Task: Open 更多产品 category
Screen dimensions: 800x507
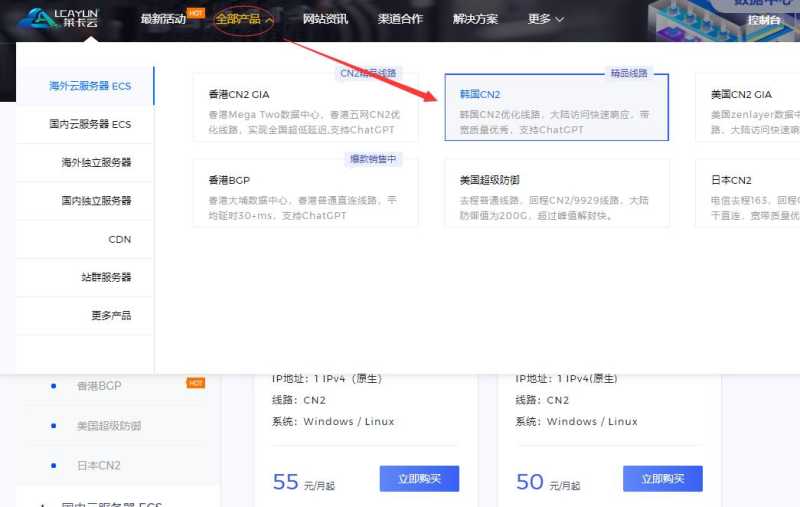Action: point(85,315)
